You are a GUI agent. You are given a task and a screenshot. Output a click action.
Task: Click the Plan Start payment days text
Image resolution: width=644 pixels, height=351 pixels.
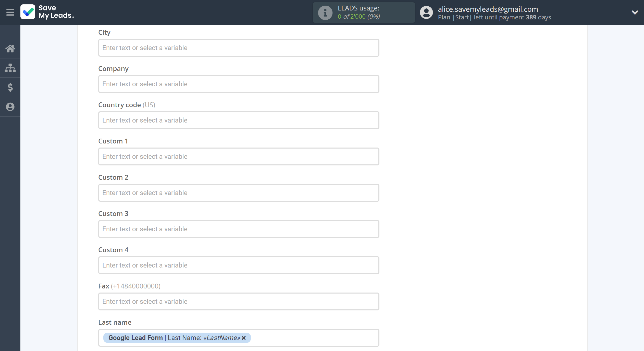(494, 17)
